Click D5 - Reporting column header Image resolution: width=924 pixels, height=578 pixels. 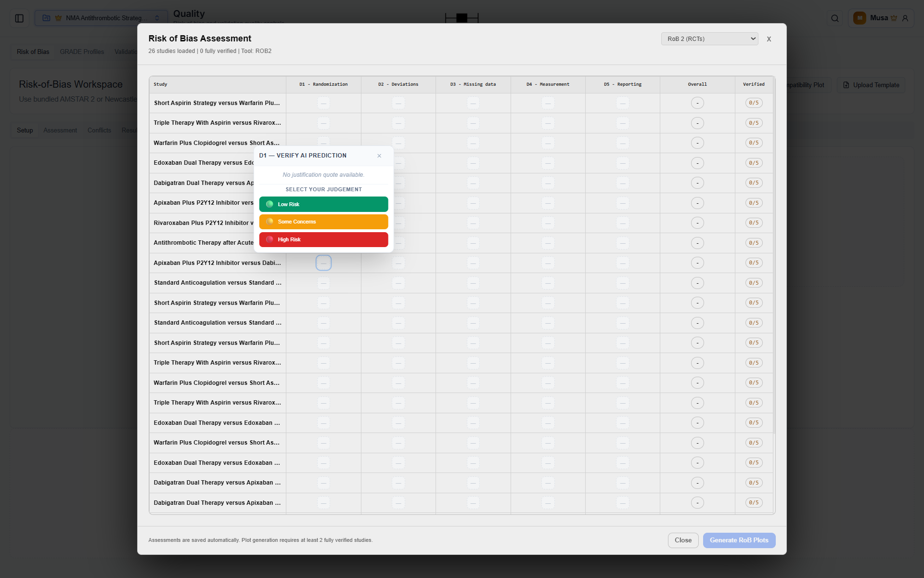[623, 84]
